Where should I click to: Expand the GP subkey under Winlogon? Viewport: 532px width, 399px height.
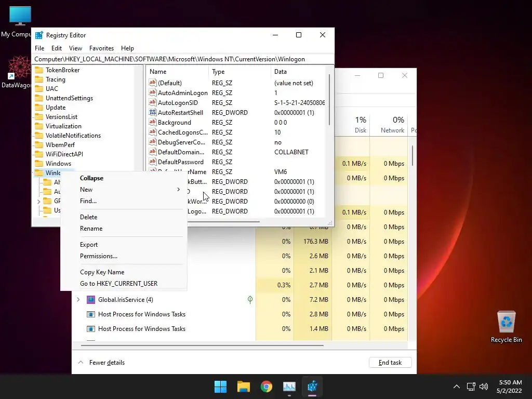click(38, 202)
